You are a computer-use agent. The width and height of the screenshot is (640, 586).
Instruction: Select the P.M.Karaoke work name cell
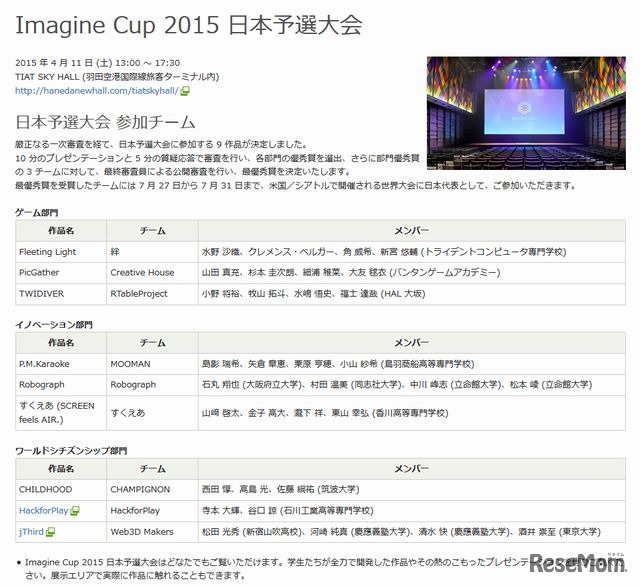(61, 364)
